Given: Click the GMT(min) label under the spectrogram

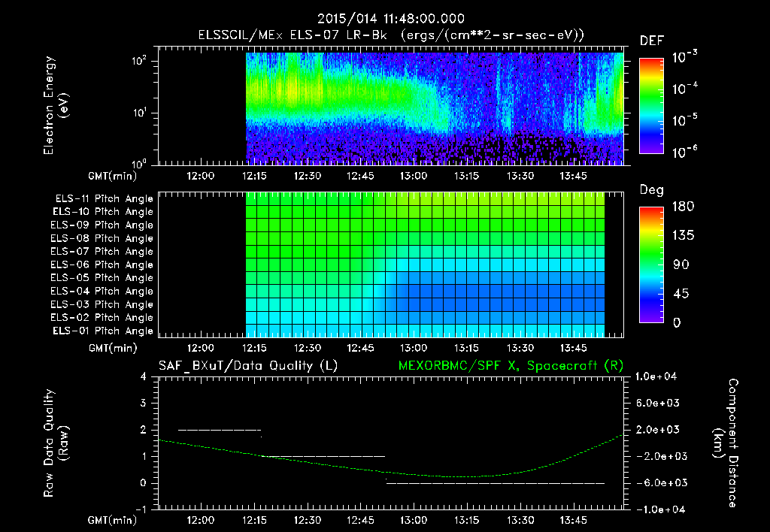Looking at the screenshot, I should pos(113,176).
